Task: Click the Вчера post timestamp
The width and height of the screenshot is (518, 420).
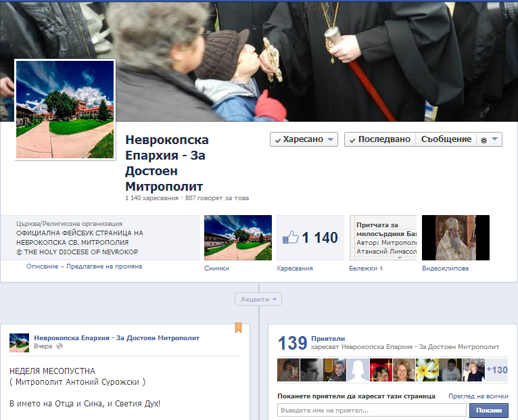Action: (x=43, y=346)
